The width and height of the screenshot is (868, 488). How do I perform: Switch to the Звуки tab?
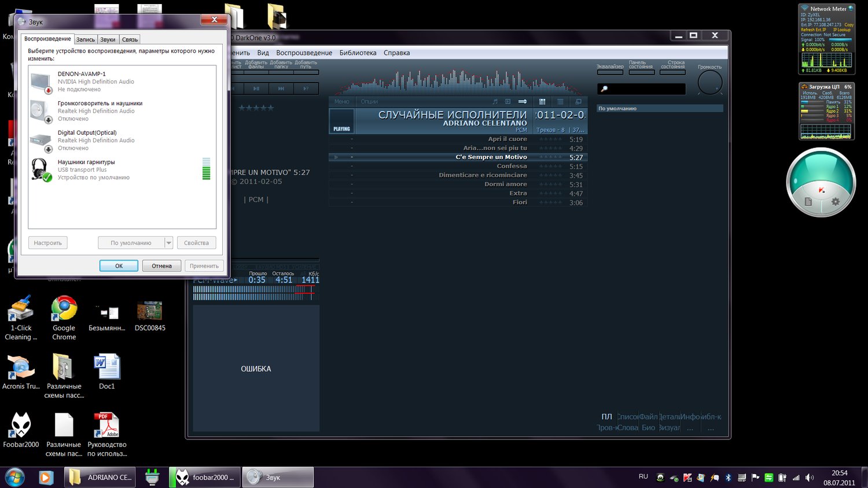[108, 39]
